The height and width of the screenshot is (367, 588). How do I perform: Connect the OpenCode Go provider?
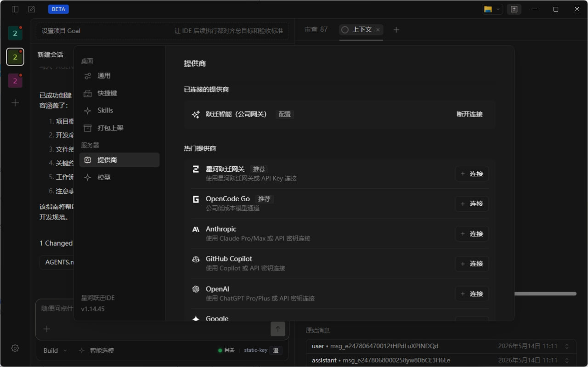pos(472,203)
